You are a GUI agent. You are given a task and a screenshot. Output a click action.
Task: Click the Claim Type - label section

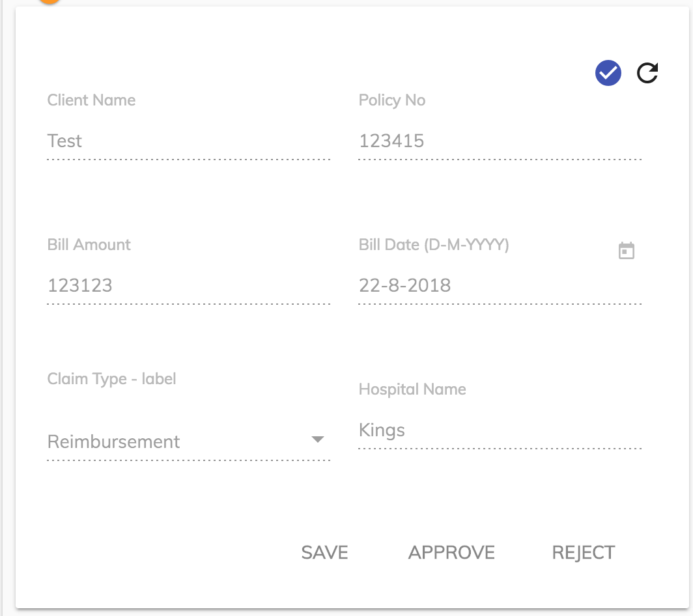[x=111, y=378]
